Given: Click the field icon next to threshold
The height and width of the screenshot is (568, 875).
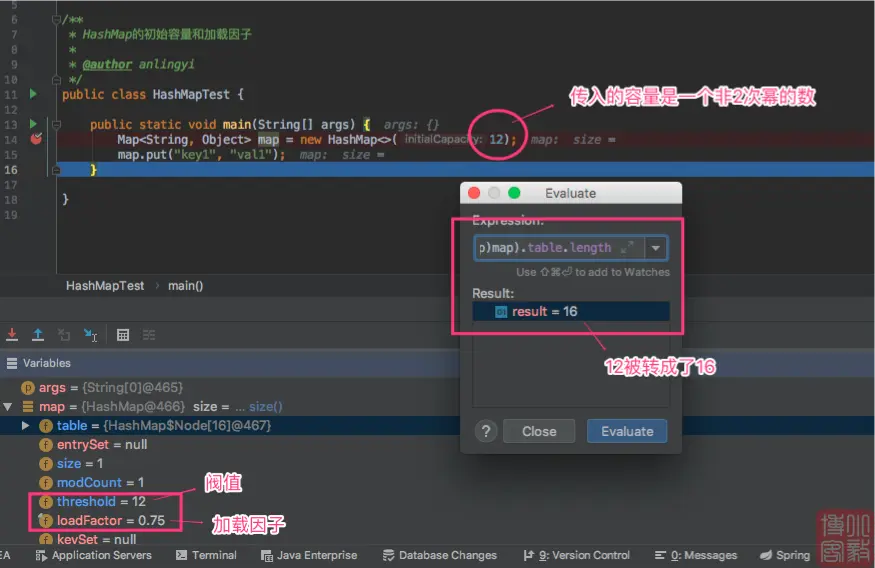Looking at the screenshot, I should 46,502.
